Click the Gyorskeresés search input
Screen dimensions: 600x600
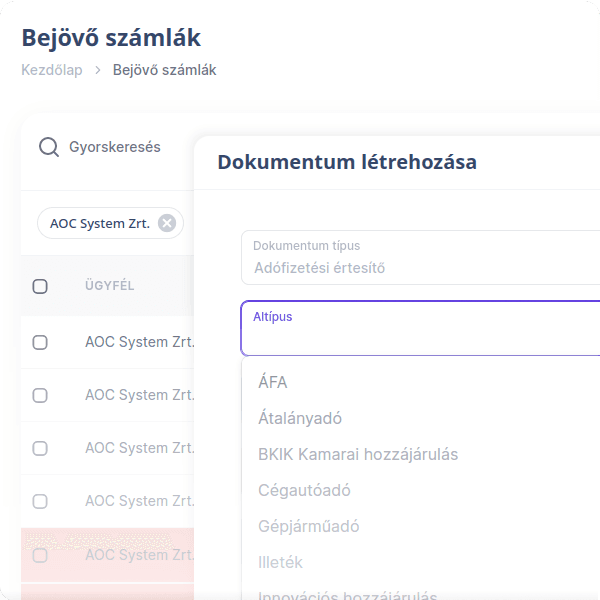click(115, 147)
